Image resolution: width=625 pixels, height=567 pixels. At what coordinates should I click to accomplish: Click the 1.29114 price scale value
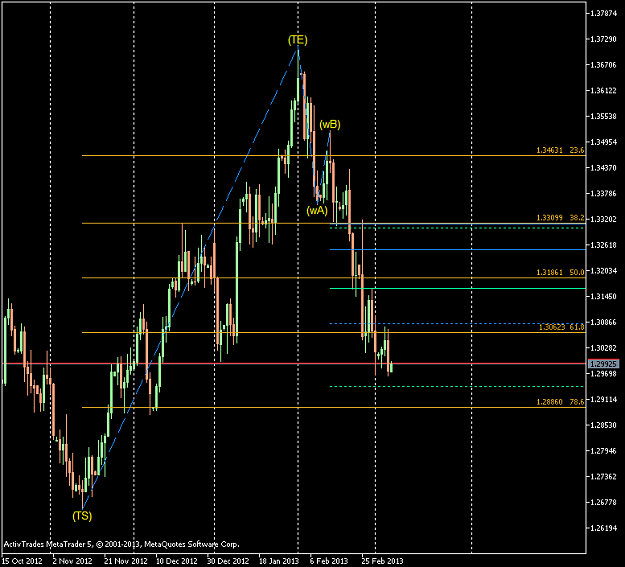pyautogui.click(x=603, y=399)
